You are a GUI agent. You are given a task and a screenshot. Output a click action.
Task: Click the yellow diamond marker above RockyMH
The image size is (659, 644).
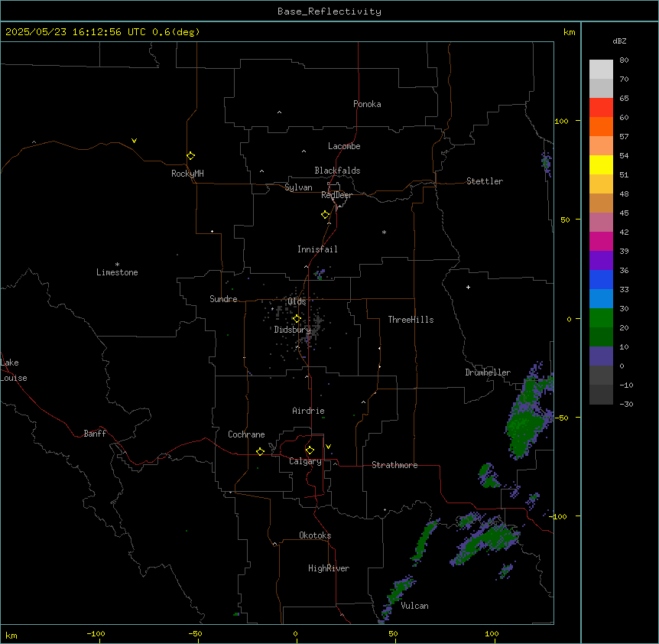tap(191, 156)
